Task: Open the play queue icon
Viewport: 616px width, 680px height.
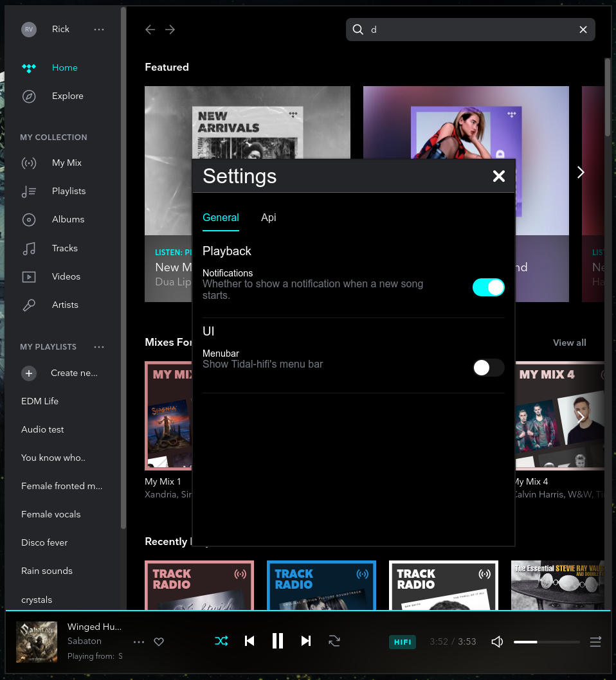Action: (x=595, y=641)
